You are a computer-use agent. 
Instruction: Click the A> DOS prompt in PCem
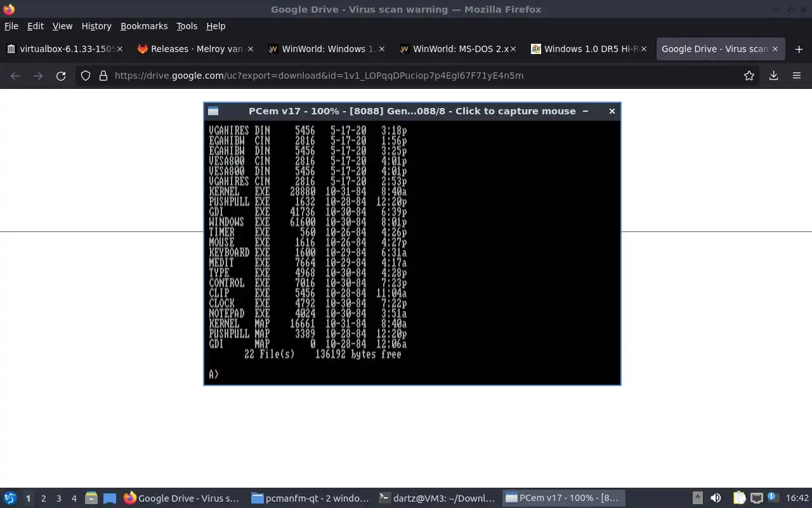214,375
